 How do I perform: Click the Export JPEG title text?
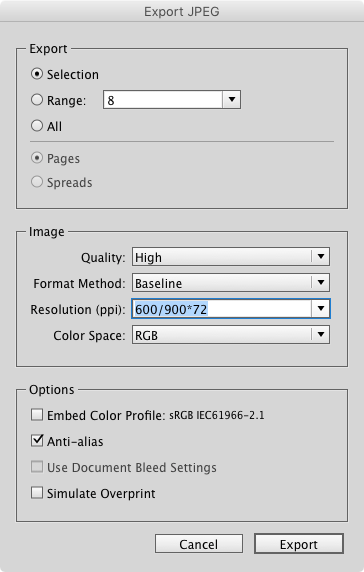coord(182,12)
